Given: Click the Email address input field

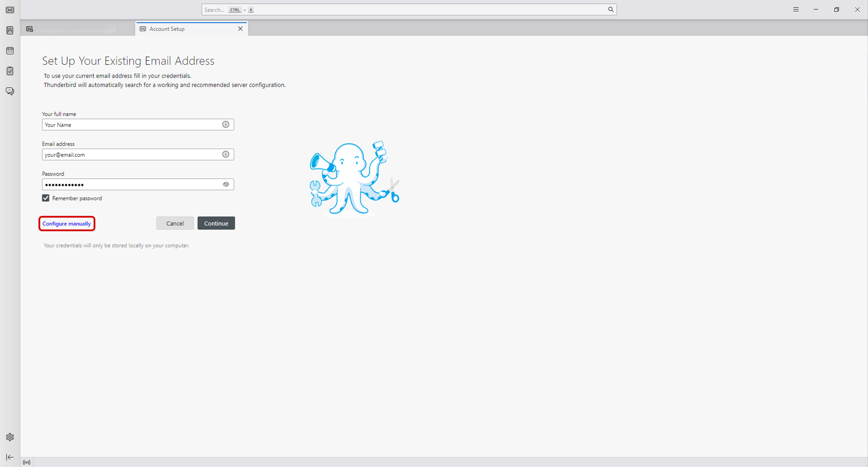Looking at the screenshot, I should click(x=131, y=155).
